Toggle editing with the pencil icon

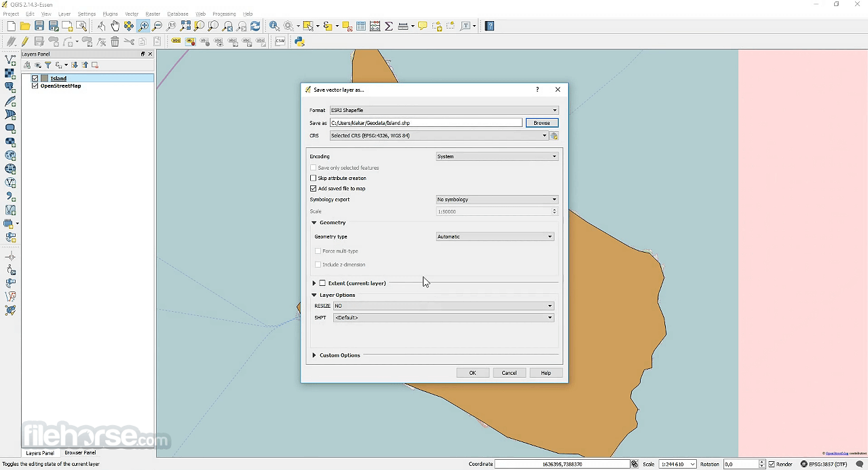[25, 41]
